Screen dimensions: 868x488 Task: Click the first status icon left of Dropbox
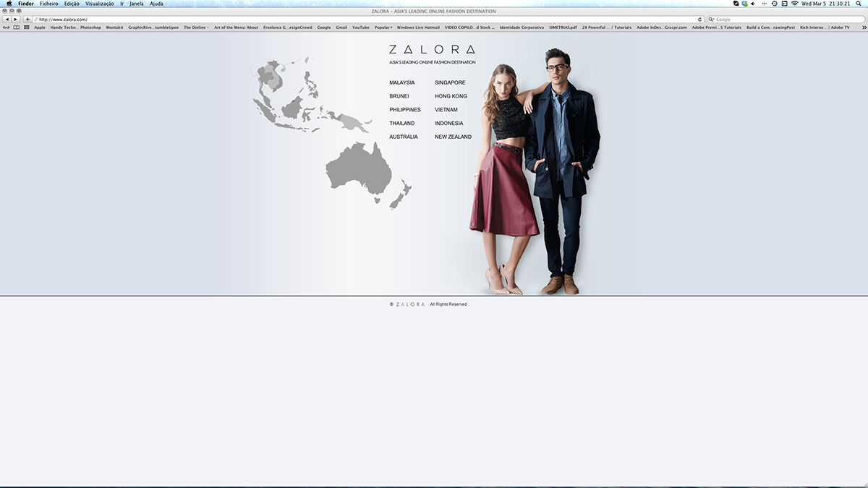(736, 4)
